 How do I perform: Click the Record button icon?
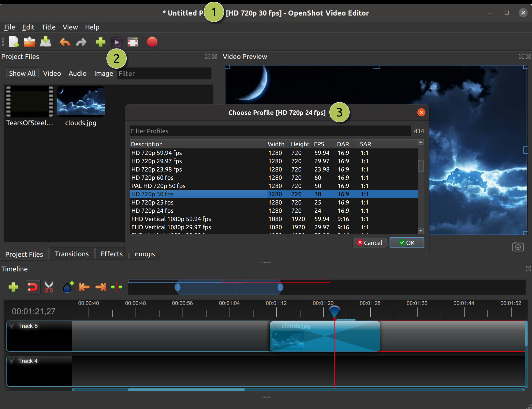click(152, 41)
